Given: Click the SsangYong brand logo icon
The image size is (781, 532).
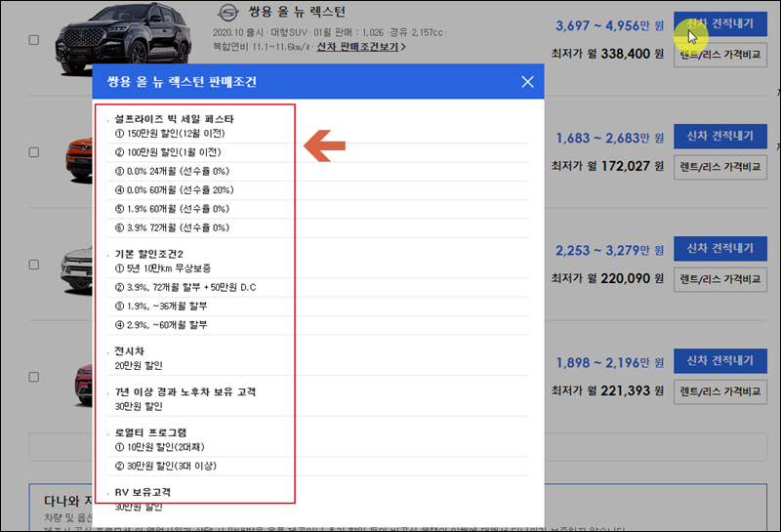Looking at the screenshot, I should pyautogui.click(x=228, y=12).
